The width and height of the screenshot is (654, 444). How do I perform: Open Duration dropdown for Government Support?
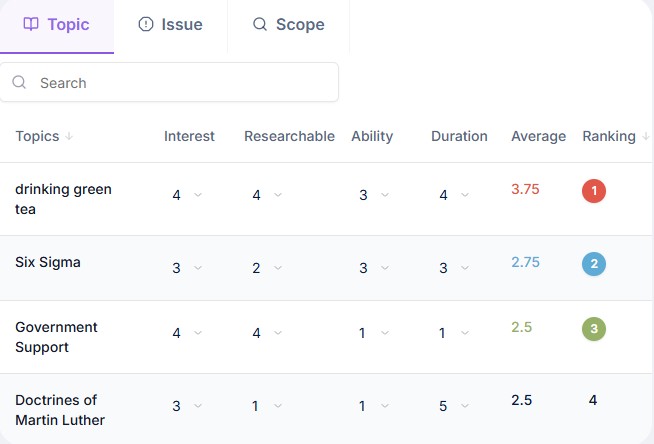(x=454, y=333)
